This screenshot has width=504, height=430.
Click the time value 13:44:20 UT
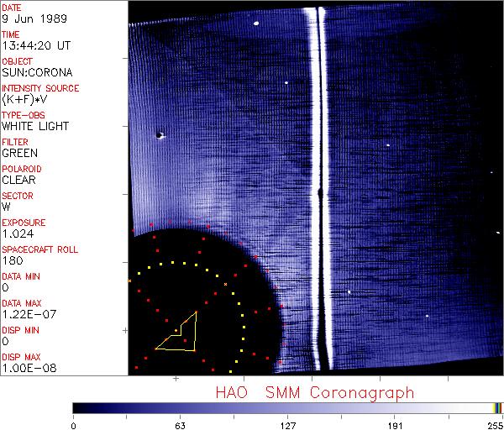[x=34, y=45]
